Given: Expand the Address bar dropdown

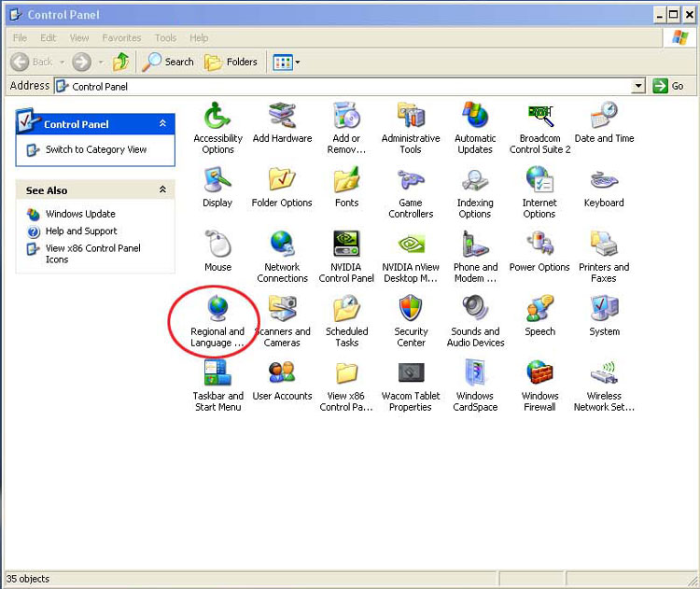Looking at the screenshot, I should pos(638,86).
